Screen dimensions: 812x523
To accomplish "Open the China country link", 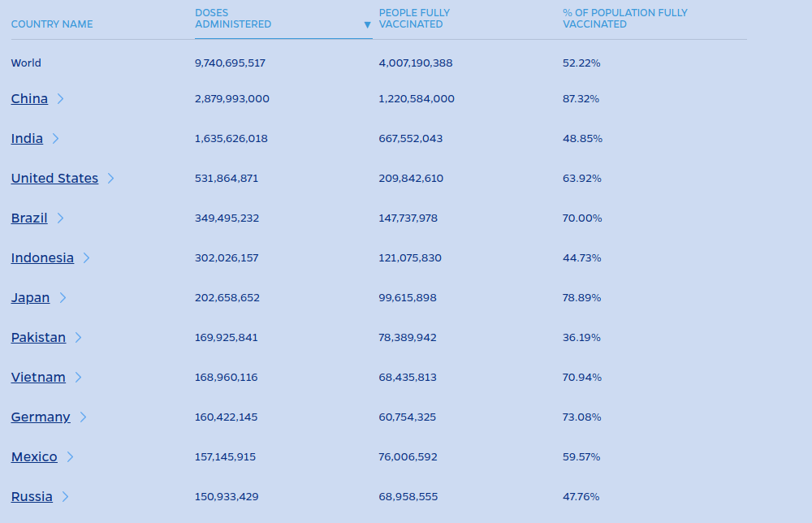I will 29,99.
